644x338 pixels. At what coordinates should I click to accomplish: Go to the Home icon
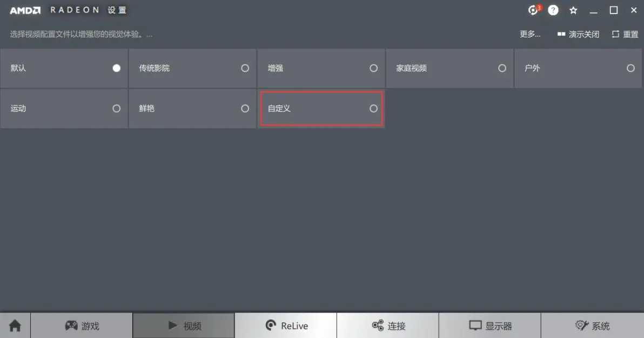coord(15,326)
